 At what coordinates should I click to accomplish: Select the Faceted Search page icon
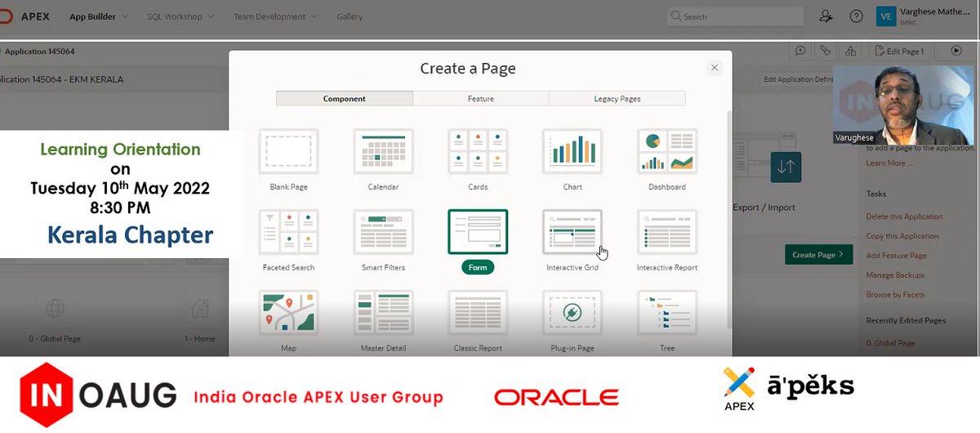[x=288, y=232]
